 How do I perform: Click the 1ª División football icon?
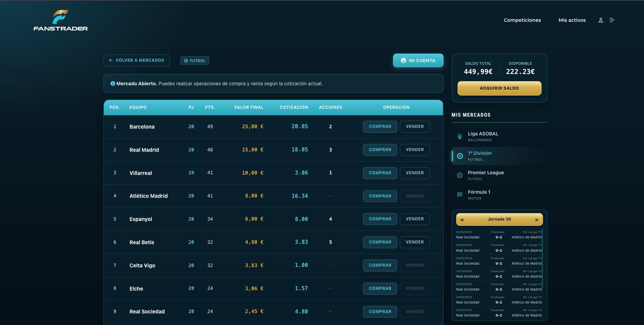coord(460,156)
